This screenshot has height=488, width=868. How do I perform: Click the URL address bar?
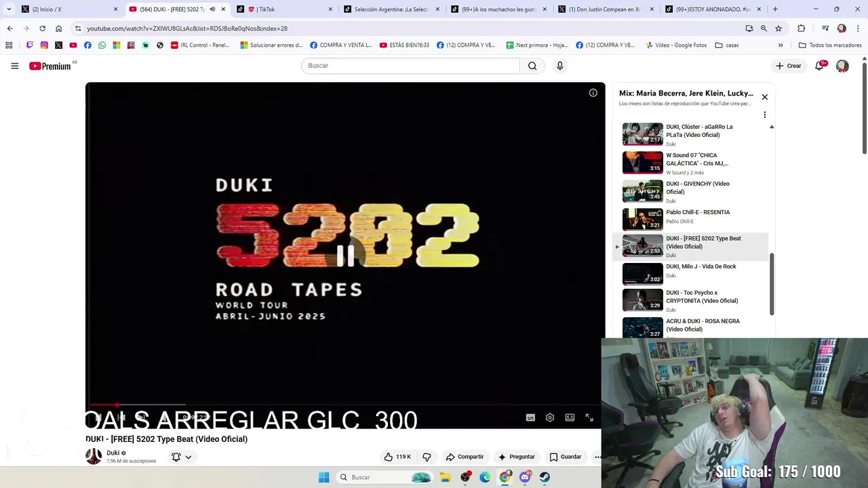pos(407,28)
